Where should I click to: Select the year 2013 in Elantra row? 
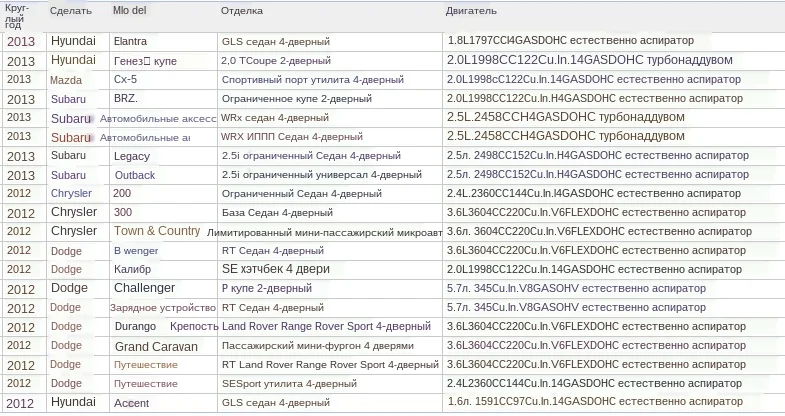click(x=21, y=42)
